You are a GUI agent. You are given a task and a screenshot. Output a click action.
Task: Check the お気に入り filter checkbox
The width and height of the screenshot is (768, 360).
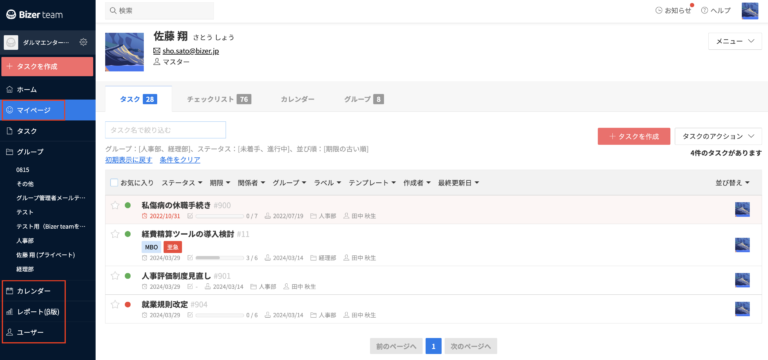[x=114, y=183]
